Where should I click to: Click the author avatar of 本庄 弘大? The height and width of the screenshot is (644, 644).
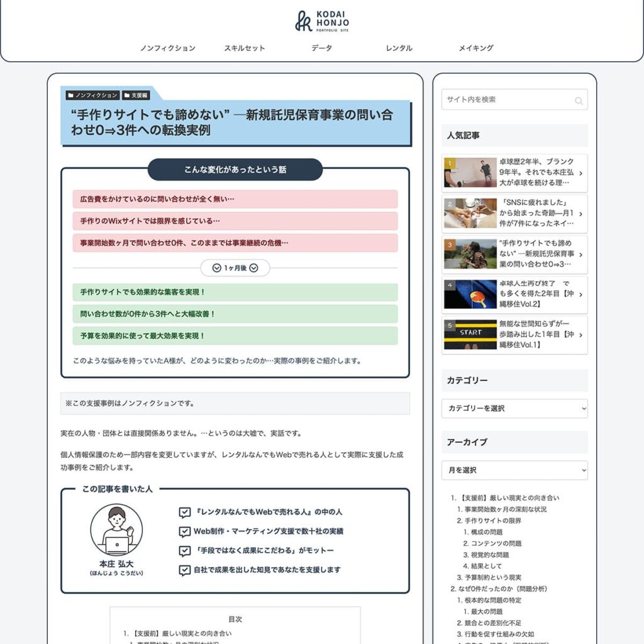point(116,530)
